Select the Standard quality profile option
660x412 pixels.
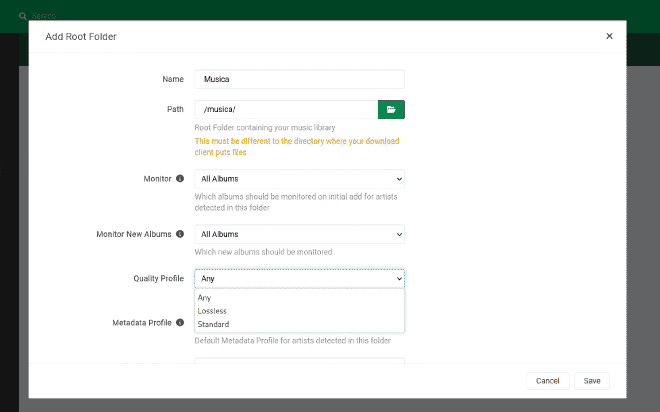[x=299, y=324]
